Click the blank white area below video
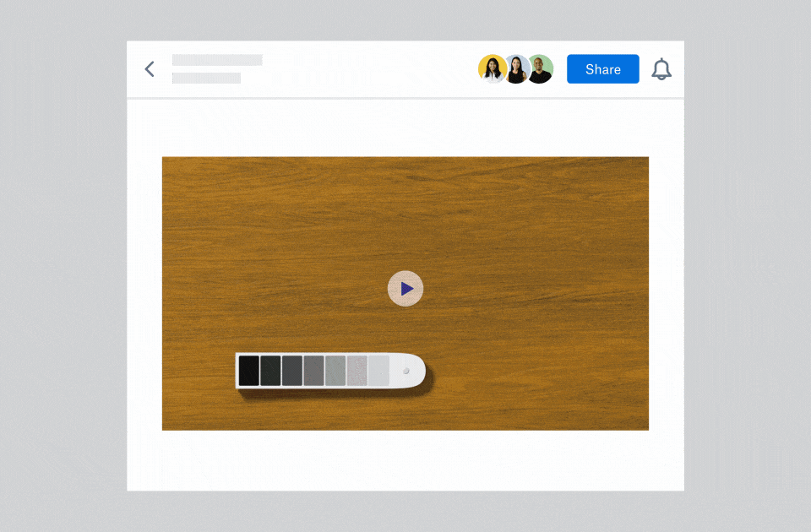Screen dimensions: 811x532 click(x=405, y=460)
